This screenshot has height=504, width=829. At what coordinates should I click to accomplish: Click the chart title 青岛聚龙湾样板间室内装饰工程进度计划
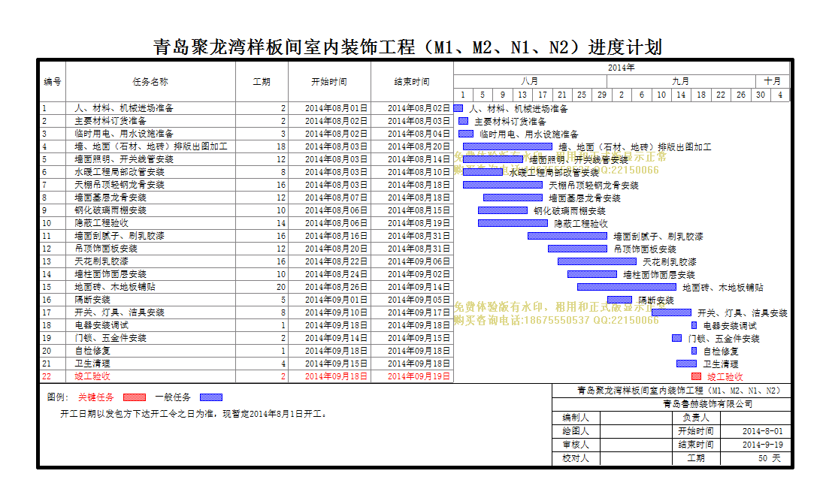407,47
